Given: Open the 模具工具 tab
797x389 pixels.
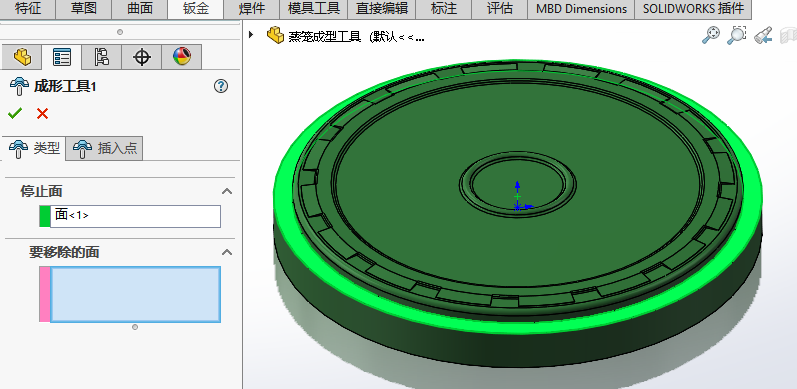Looking at the screenshot, I should [x=314, y=9].
